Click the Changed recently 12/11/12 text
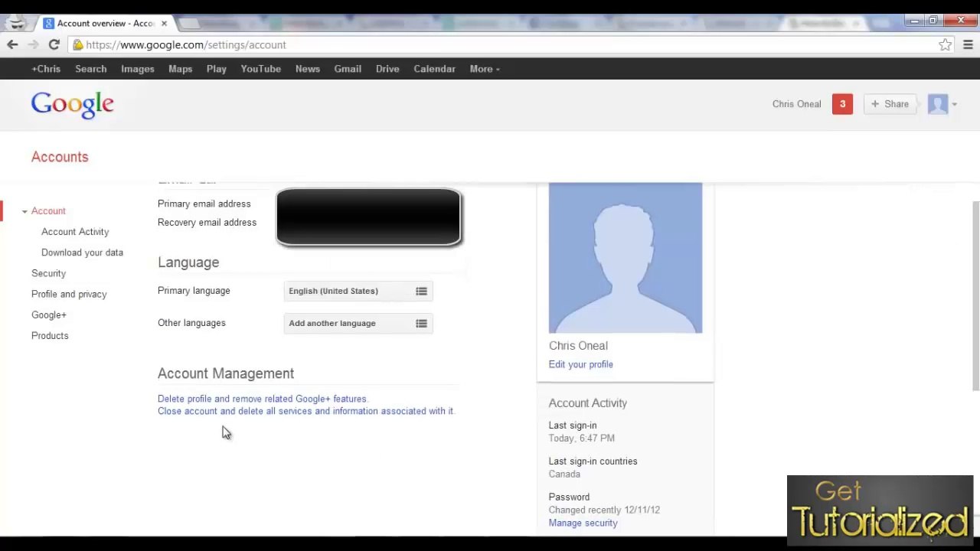980x551 pixels. click(604, 510)
